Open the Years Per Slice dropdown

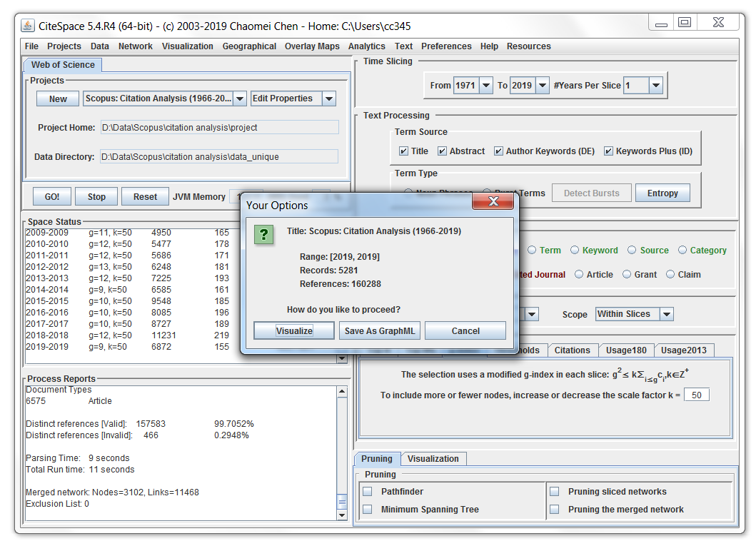(656, 86)
